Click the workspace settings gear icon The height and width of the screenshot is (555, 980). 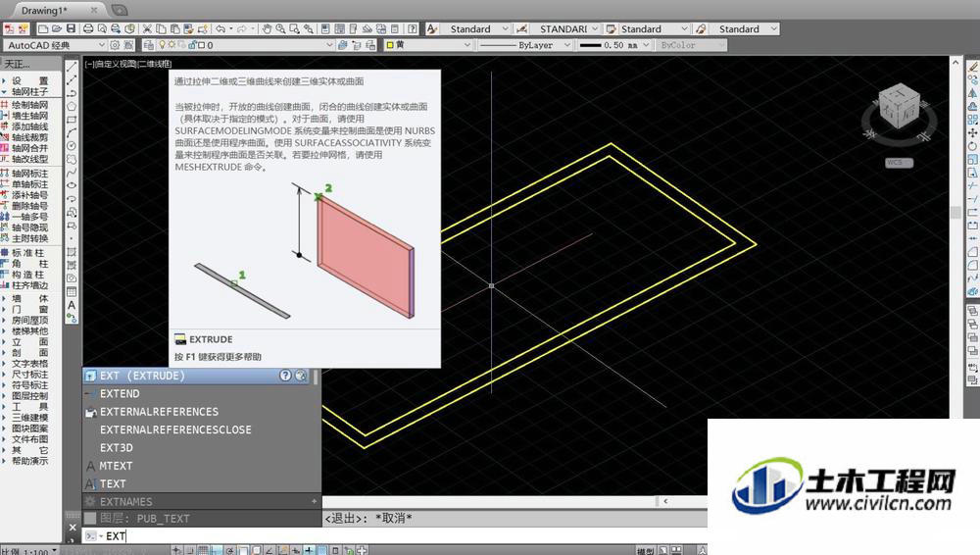coord(115,45)
